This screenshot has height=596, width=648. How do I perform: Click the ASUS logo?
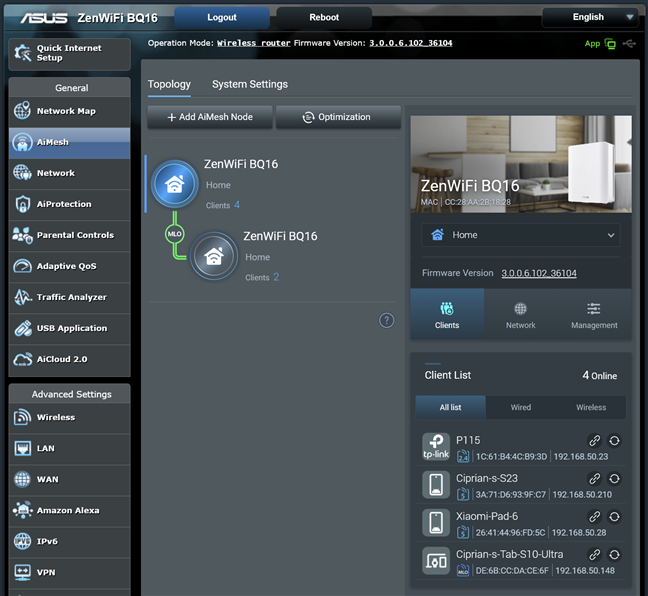click(x=44, y=18)
